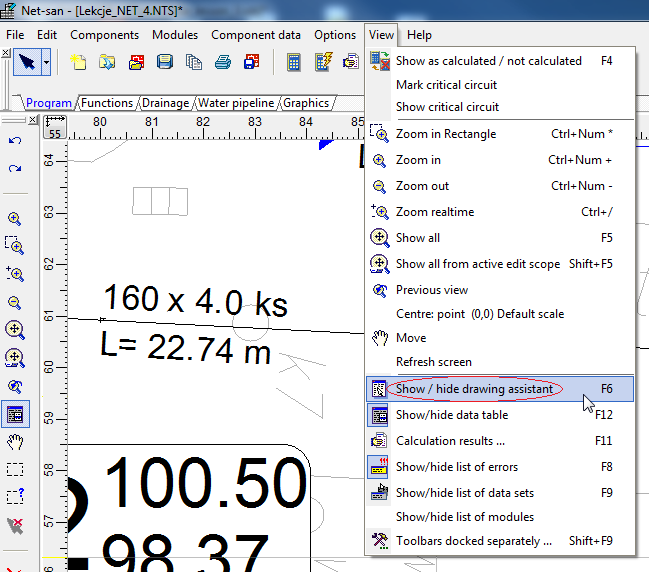Select Calculation results... menu entry

coord(450,441)
